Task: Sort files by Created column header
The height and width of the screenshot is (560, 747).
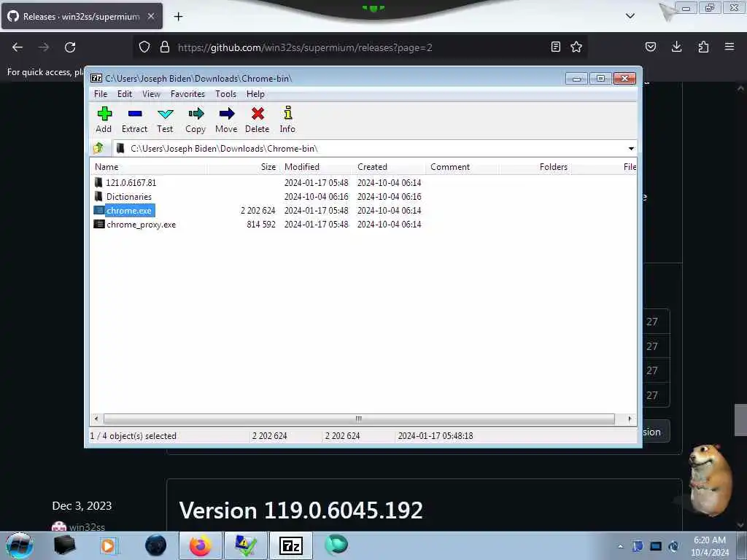Action: 390,167
